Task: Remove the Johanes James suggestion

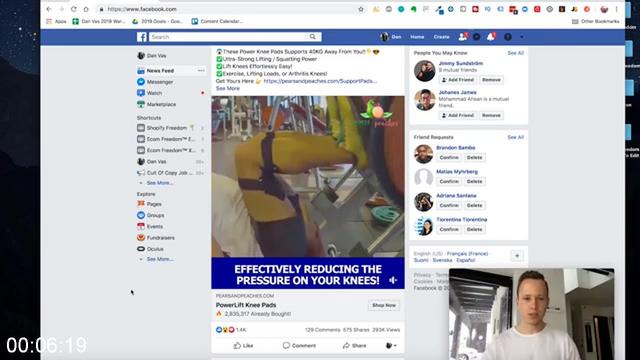Action: (x=491, y=116)
